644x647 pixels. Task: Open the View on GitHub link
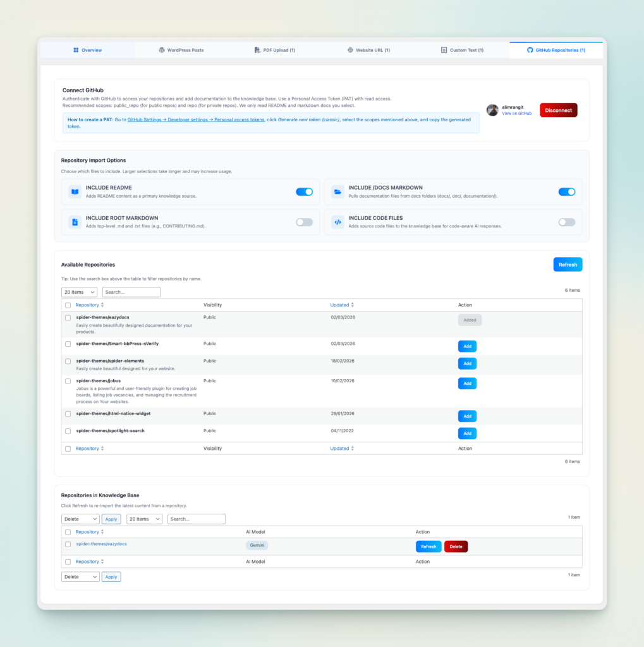tap(516, 114)
